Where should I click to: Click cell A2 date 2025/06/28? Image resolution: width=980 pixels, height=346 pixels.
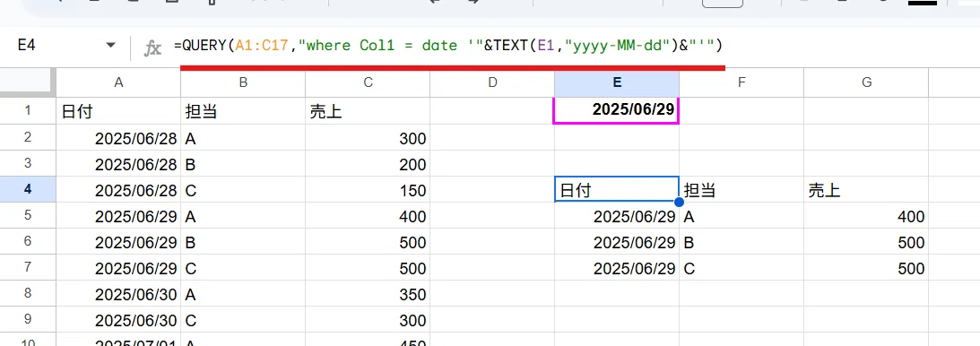[x=118, y=137]
